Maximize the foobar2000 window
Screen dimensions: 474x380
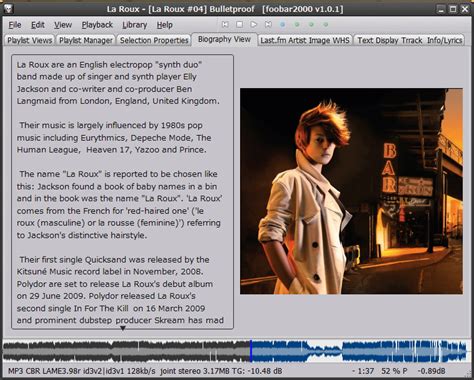coord(453,9)
